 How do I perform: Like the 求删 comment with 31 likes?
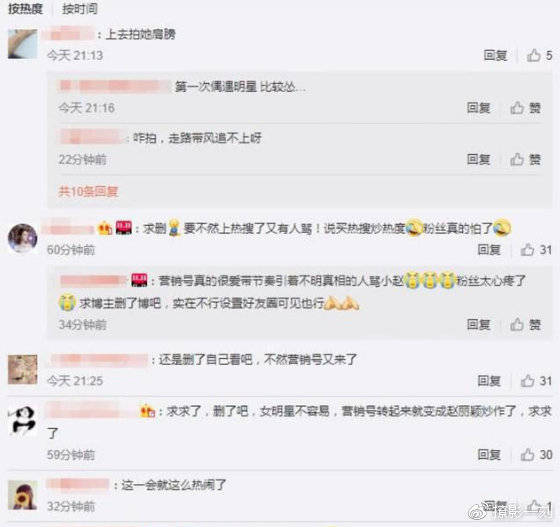[x=536, y=250]
